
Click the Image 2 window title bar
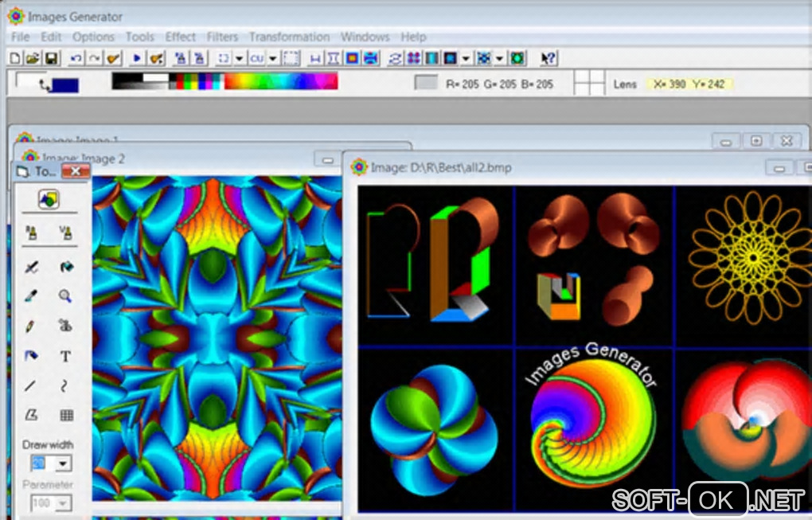(x=199, y=158)
